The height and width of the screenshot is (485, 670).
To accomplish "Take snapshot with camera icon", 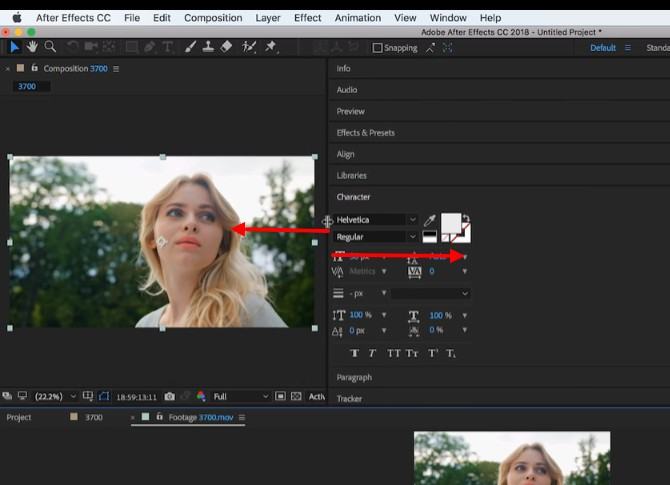I will [x=170, y=397].
